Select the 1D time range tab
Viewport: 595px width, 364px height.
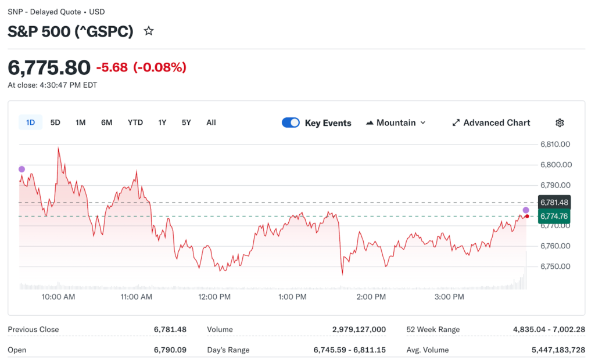pyautogui.click(x=30, y=122)
